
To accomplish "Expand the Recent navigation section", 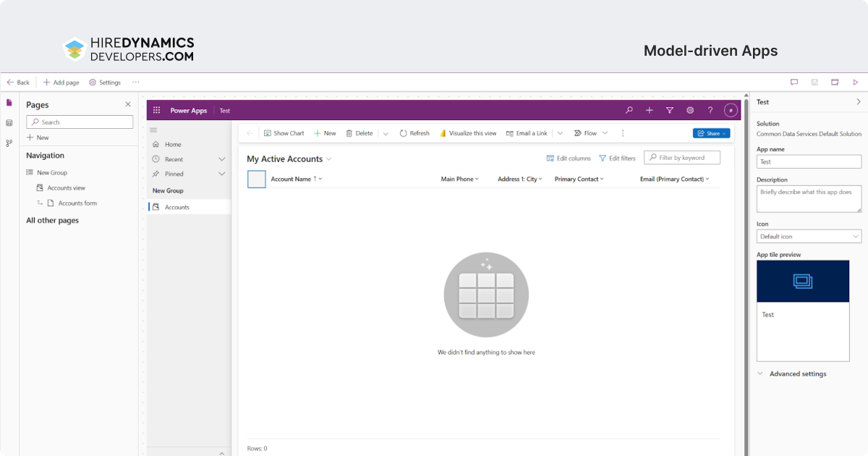I will (x=221, y=159).
